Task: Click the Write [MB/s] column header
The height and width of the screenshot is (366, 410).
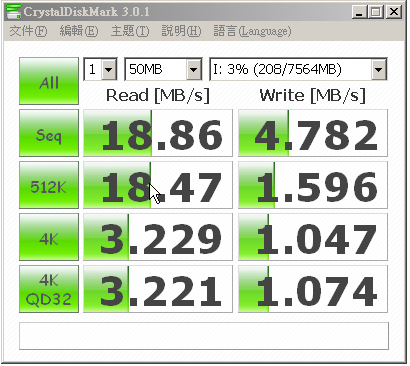Action: pyautogui.click(x=313, y=96)
